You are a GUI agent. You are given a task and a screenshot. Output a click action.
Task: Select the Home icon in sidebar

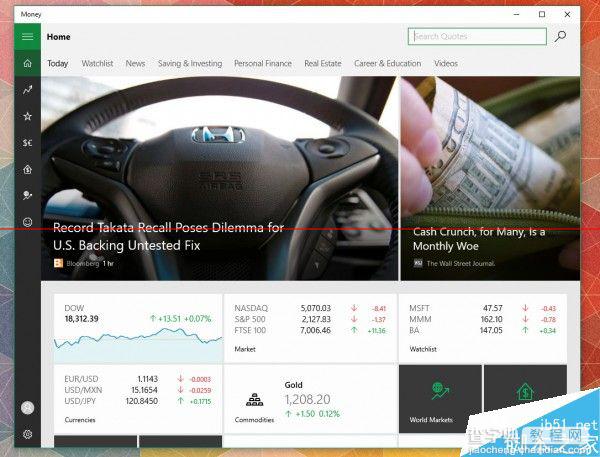pyautogui.click(x=28, y=63)
